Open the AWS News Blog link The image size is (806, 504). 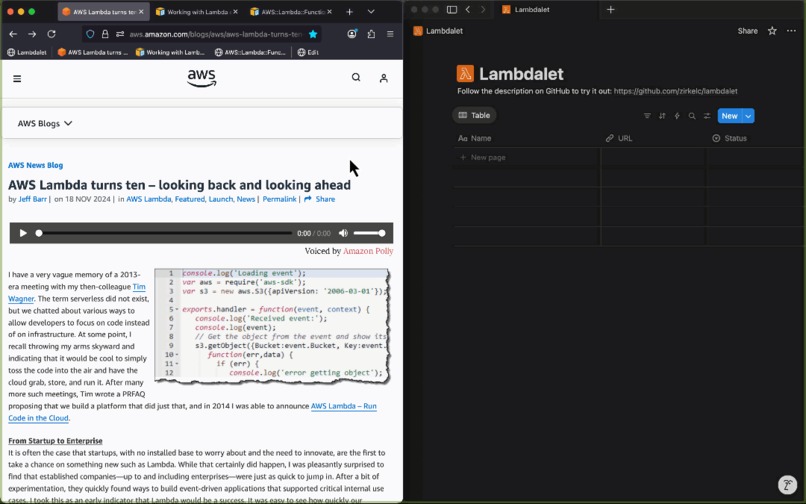35,165
